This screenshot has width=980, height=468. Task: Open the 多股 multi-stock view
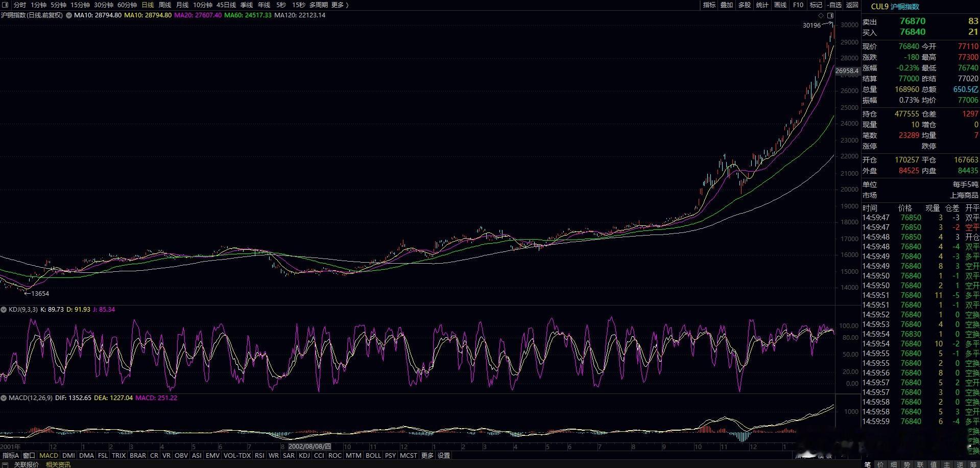pyautogui.click(x=745, y=5)
